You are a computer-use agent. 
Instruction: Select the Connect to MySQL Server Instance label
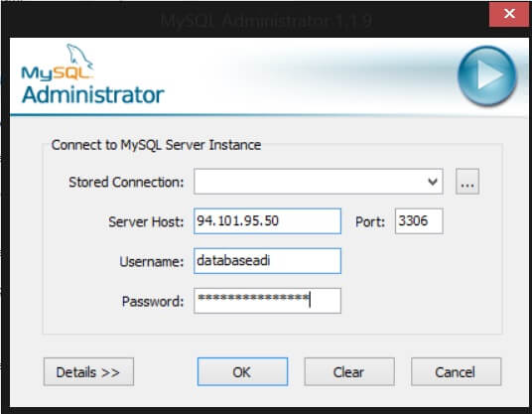pyautogui.click(x=156, y=145)
